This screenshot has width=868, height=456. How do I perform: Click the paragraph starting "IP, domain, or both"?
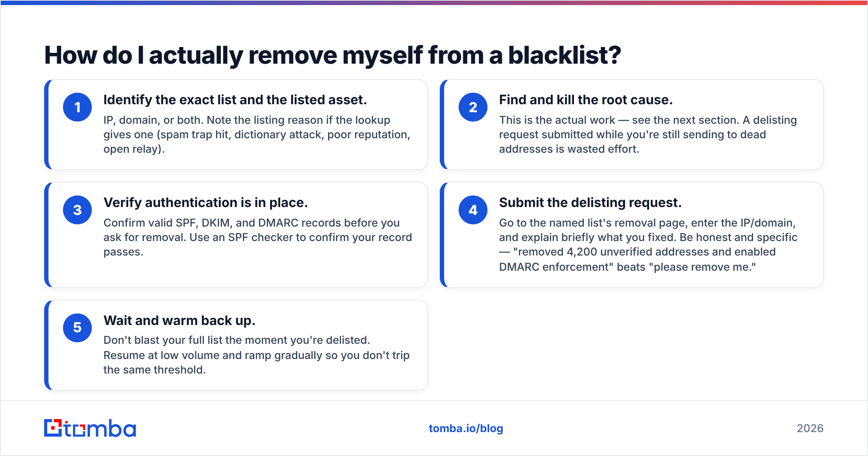click(x=257, y=135)
